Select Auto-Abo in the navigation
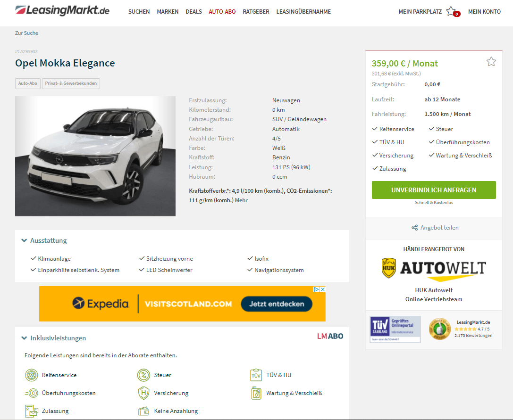This screenshot has width=513, height=420. pyautogui.click(x=222, y=12)
